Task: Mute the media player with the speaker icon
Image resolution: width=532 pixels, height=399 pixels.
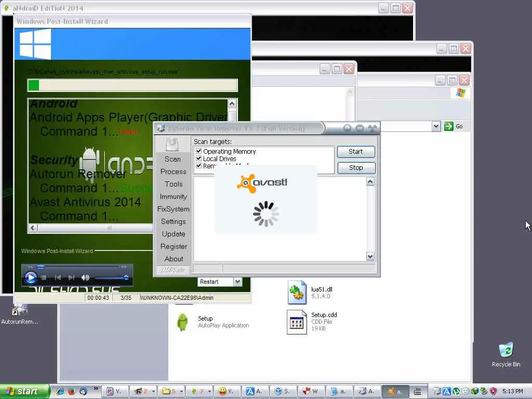Action: pyautogui.click(x=85, y=277)
